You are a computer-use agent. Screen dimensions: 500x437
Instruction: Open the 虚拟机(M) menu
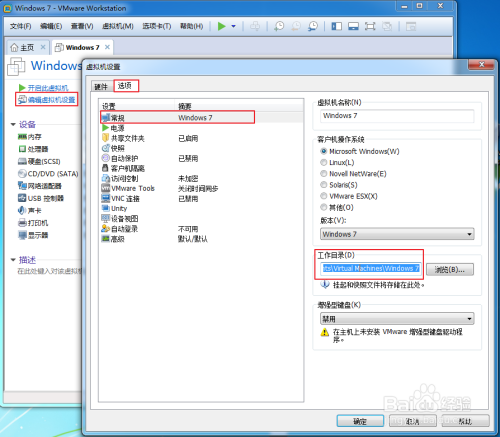tap(118, 26)
